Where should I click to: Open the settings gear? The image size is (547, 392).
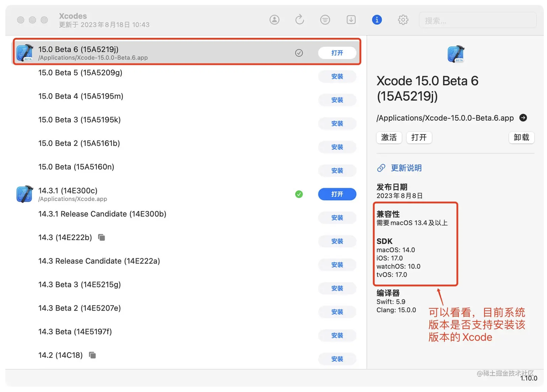403,20
